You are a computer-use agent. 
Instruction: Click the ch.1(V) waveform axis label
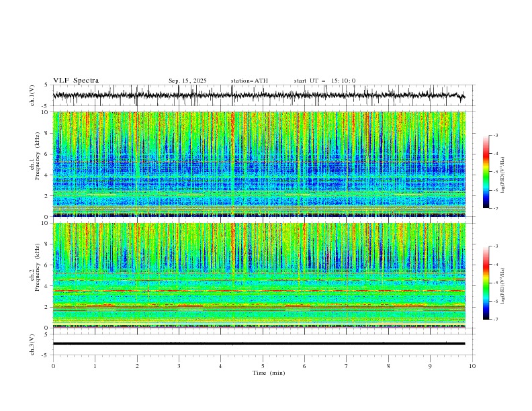pyautogui.click(x=32, y=95)
